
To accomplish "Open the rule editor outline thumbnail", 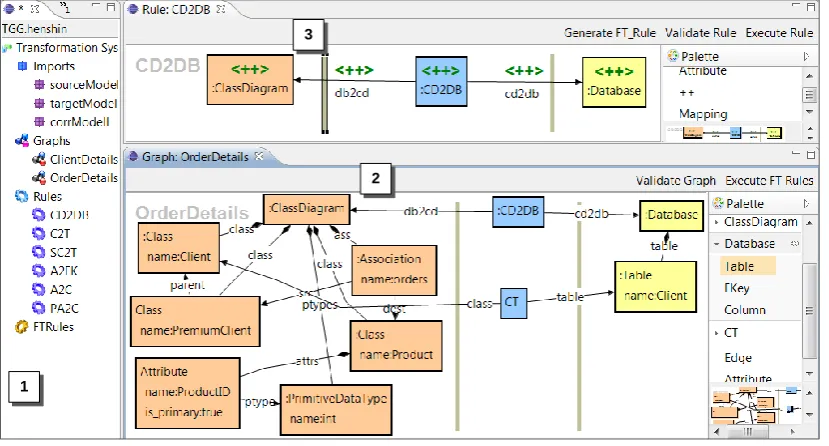I will (x=733, y=133).
